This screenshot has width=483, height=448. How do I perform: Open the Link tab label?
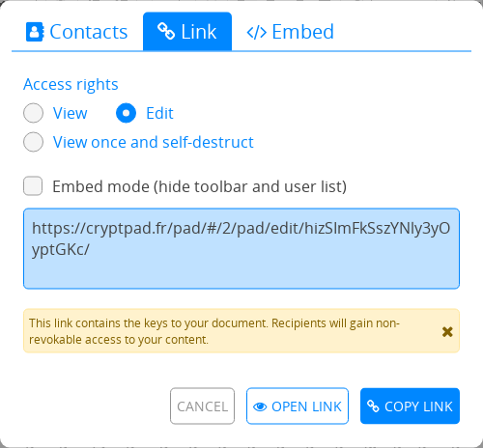pyautogui.click(x=199, y=32)
